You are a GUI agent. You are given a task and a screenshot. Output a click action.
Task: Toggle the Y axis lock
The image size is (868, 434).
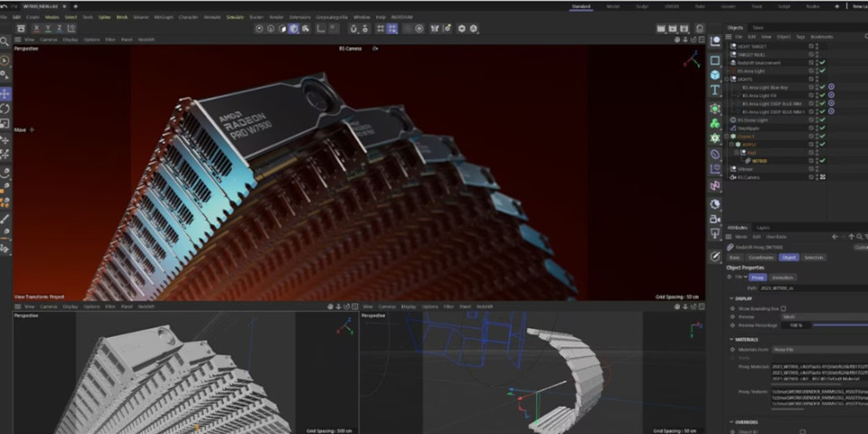tap(48, 29)
